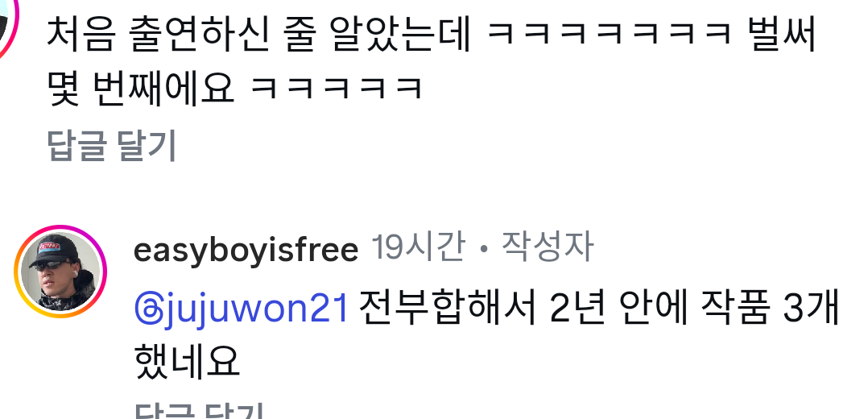Screen dimensions: 868x419
Task: Click the word 벌써 in the first comment
Action: [x=781, y=35]
